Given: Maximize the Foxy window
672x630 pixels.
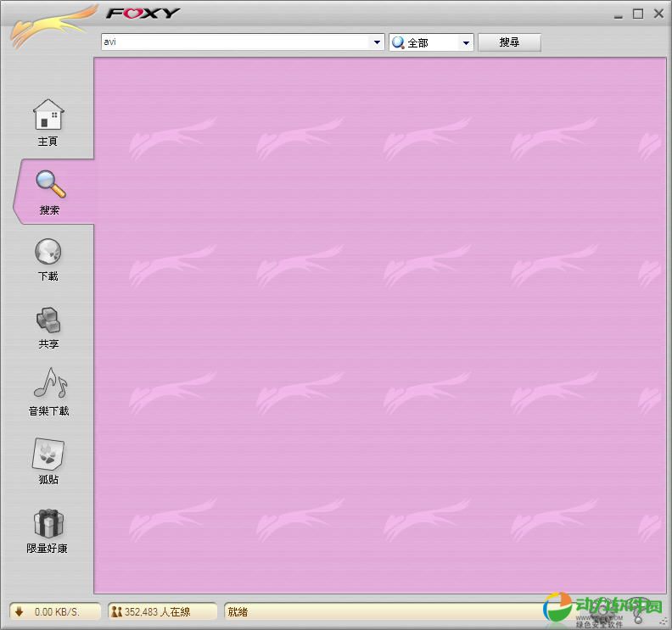Looking at the screenshot, I should 637,13.
